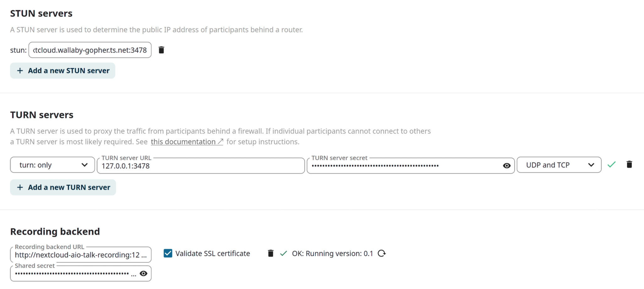Reveal the TURN server secret
This screenshot has width=644, height=289.
507,166
